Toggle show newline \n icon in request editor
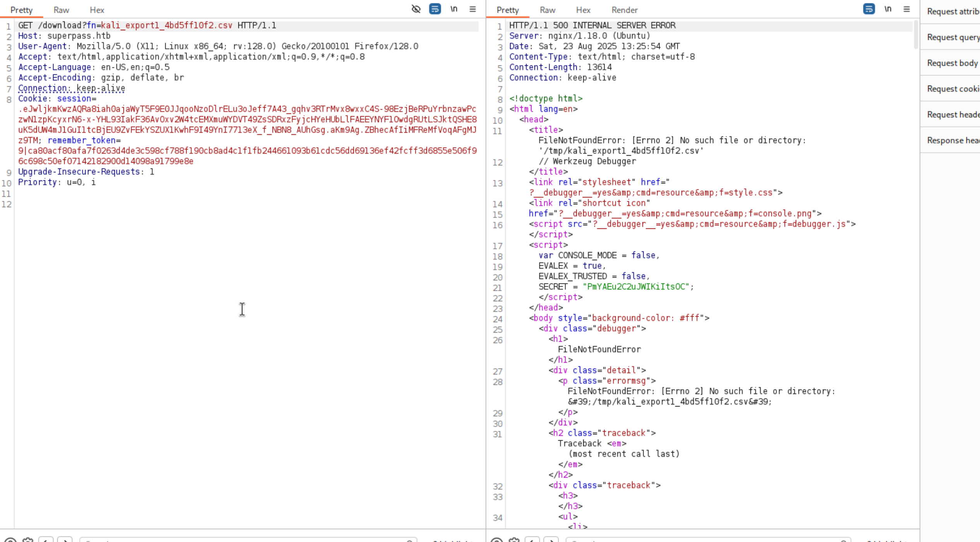Image resolution: width=980 pixels, height=542 pixels. [x=454, y=9]
